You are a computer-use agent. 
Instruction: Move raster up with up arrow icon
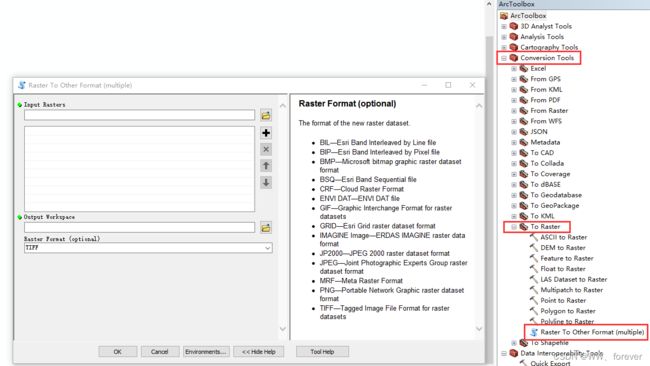(x=266, y=166)
